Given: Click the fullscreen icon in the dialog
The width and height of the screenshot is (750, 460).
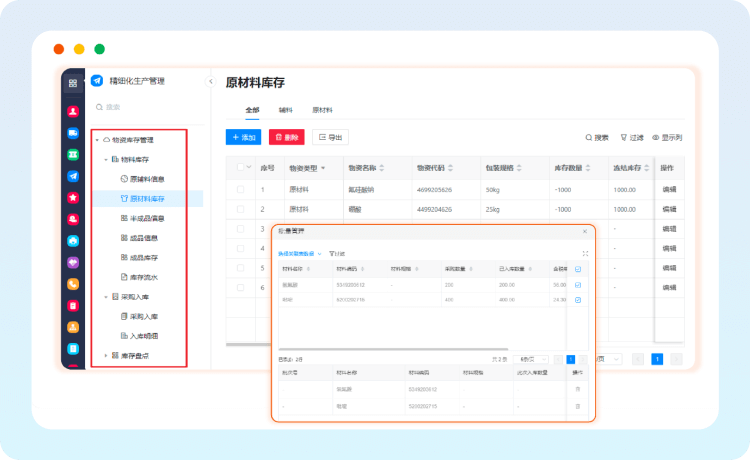Looking at the screenshot, I should pos(585,254).
